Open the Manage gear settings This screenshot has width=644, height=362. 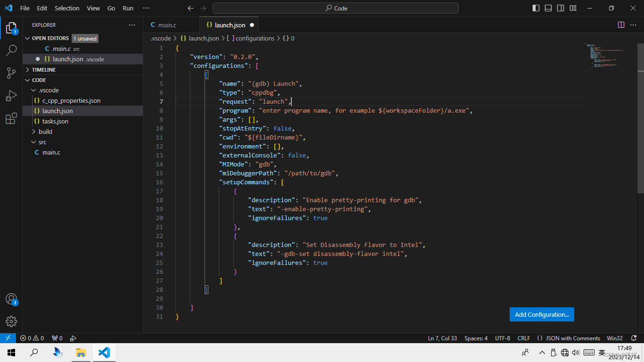coord(11,321)
